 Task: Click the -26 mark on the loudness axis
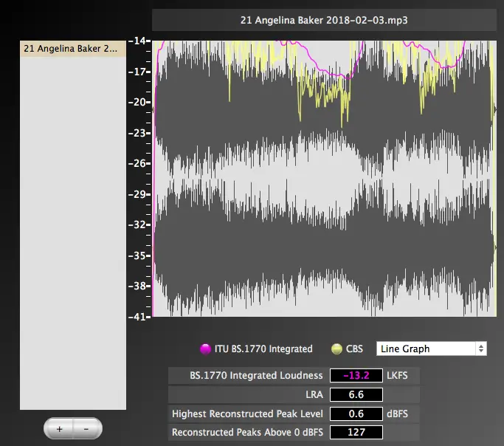138,163
